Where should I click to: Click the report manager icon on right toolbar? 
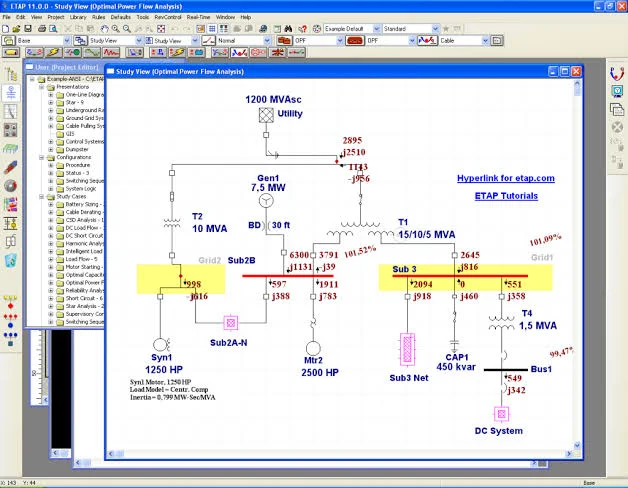(617, 109)
